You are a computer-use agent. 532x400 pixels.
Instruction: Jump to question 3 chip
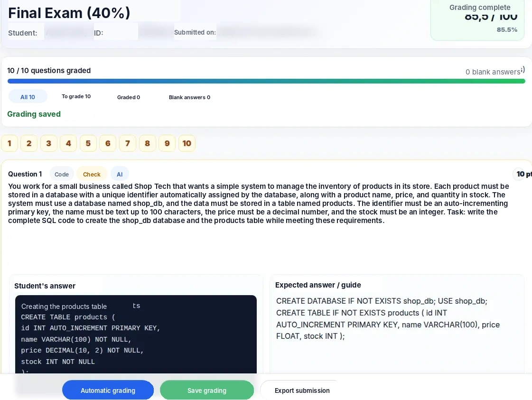(48, 143)
